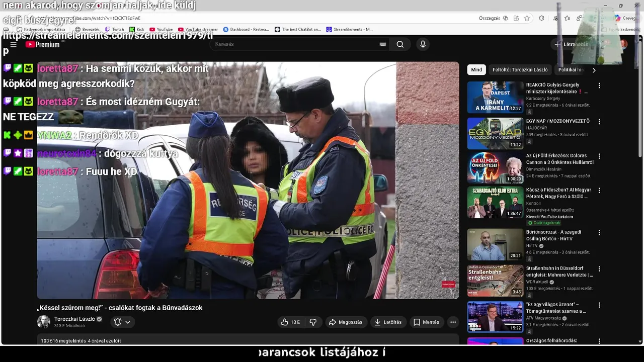Viewport: 644px width, 362px height.
Task: Open options menu for Az Új Föld Érkezése
Action: tap(599, 156)
